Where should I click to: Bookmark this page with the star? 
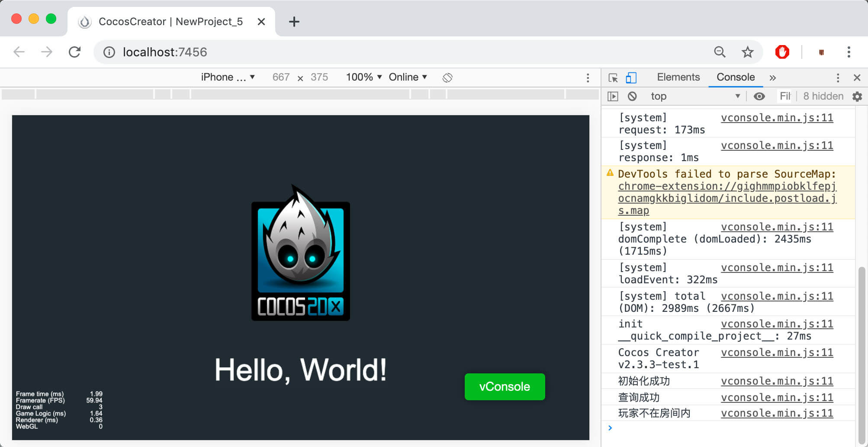point(747,52)
